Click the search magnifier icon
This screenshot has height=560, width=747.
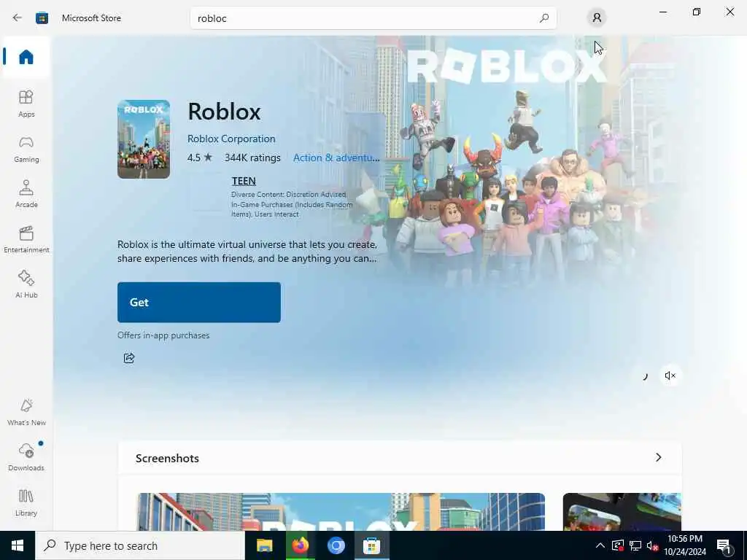[x=544, y=18]
